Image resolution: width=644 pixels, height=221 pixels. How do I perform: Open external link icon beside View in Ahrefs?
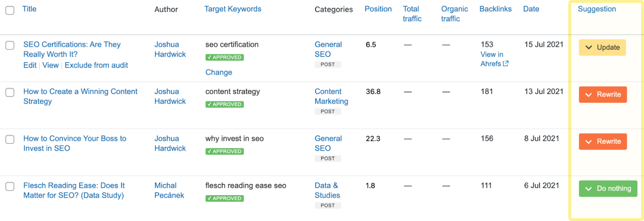(506, 64)
